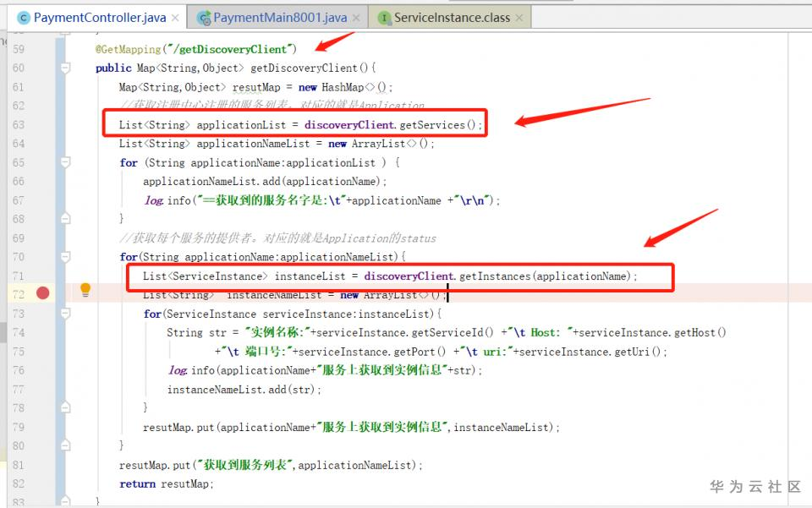Viewport: 812px width, 508px height.
Task: Click line number 59 in the gutter
Action: pos(18,49)
